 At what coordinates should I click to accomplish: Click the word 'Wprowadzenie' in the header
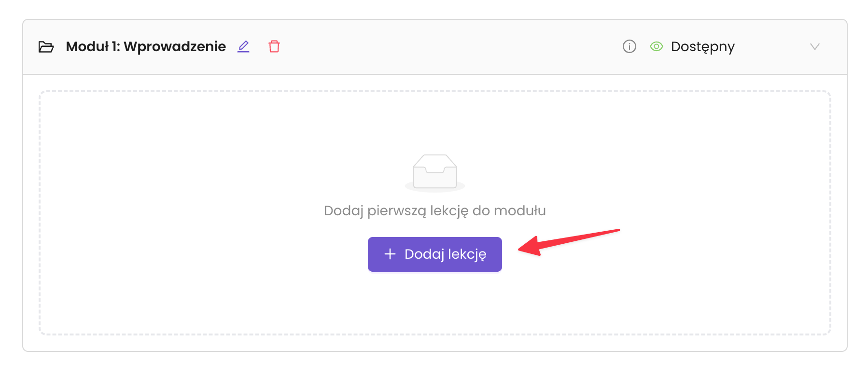tap(175, 47)
